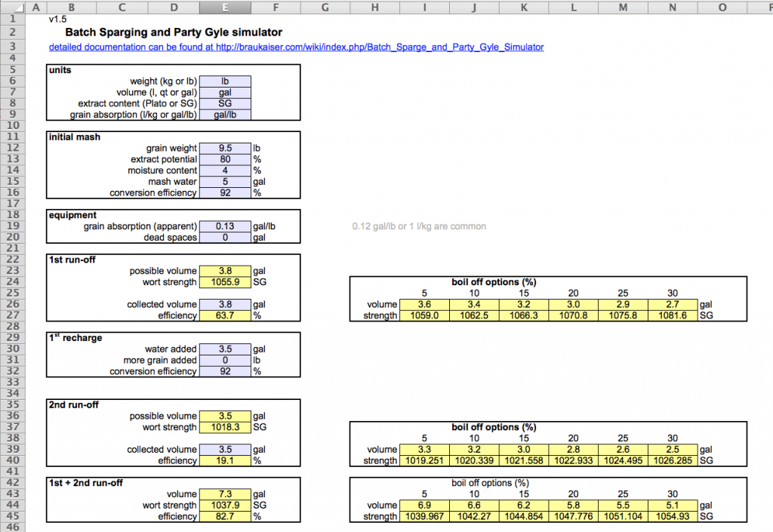Select the grain weight cell 9.5
The width and height of the screenshot is (773, 532).
[x=225, y=148]
